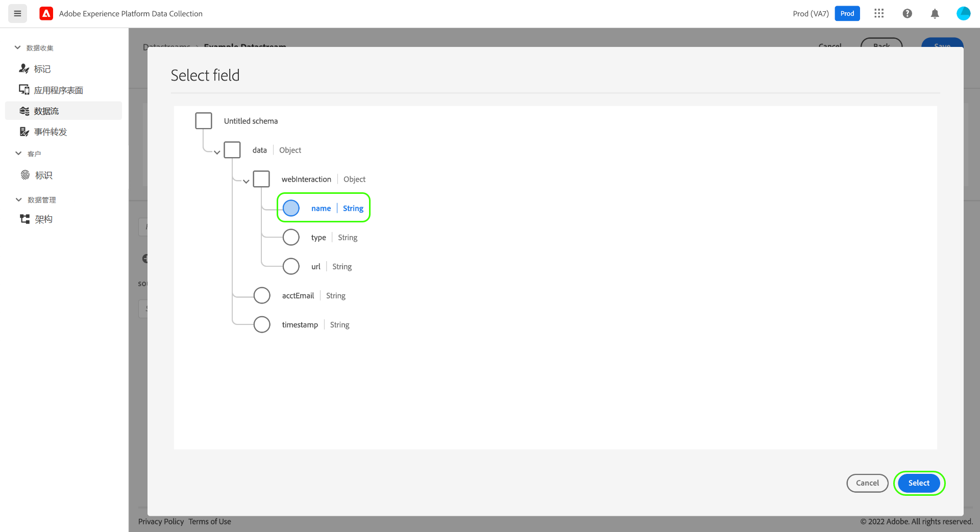Click the Adobe logo icon
980x532 pixels.
[x=46, y=14]
